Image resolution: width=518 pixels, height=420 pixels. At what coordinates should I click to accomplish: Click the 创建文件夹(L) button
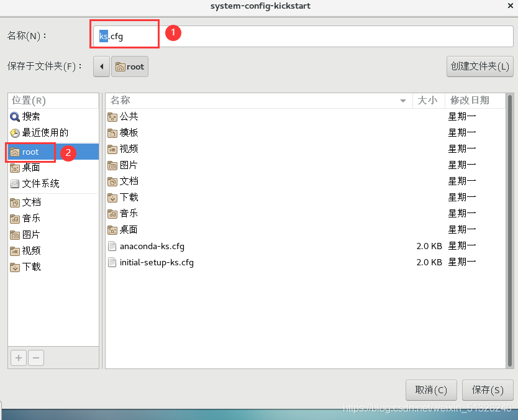(x=479, y=66)
